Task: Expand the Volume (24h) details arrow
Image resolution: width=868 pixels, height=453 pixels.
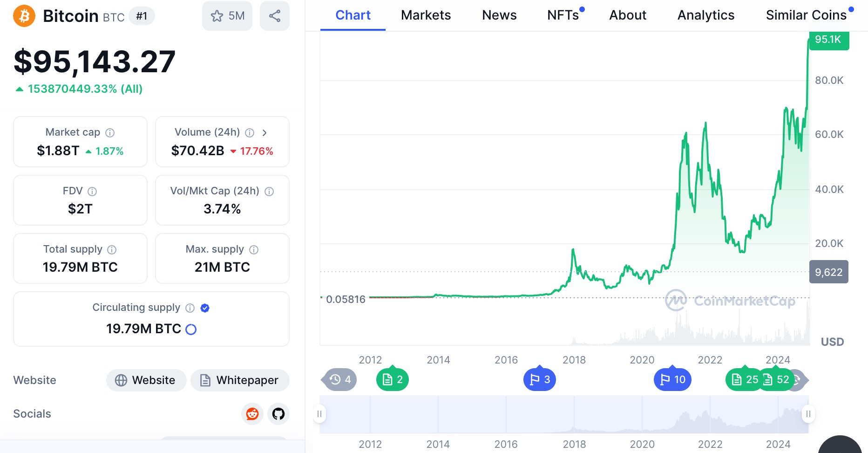Action: click(x=264, y=133)
